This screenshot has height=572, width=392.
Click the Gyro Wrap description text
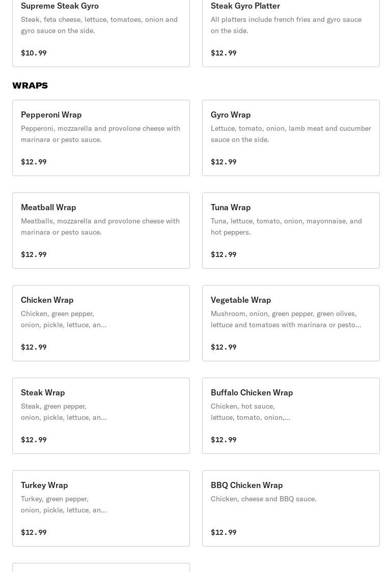tap(291, 134)
